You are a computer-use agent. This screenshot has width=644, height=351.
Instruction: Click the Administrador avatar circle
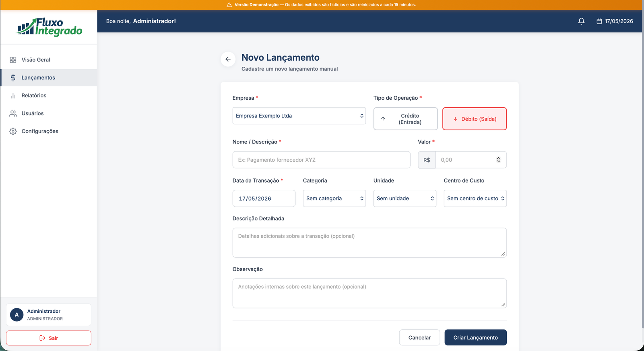(x=17, y=315)
